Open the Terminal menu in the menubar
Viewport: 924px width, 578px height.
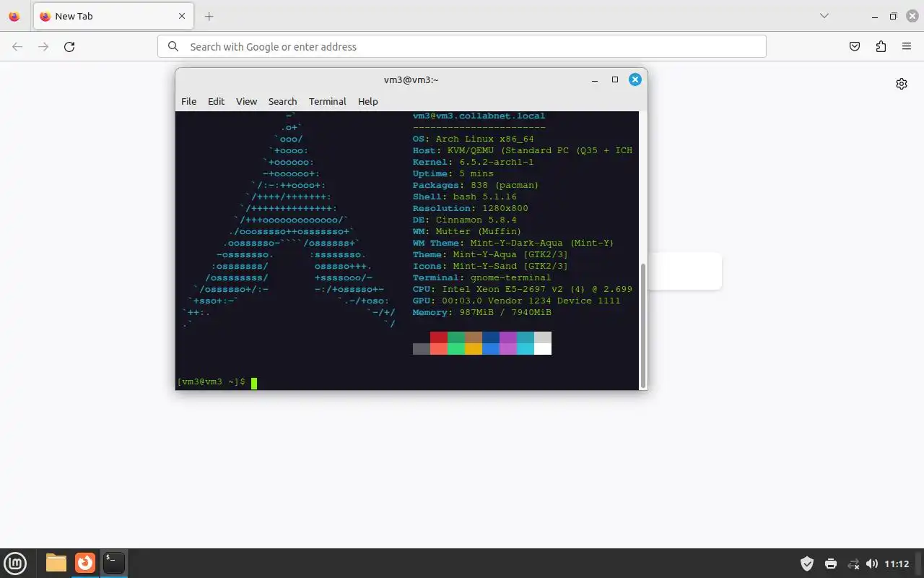coord(328,101)
